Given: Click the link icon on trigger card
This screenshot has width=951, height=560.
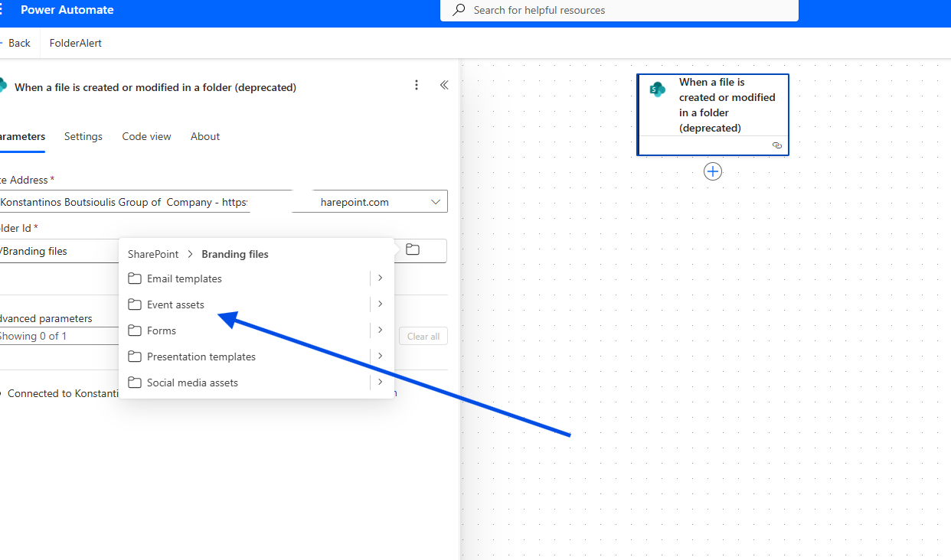Looking at the screenshot, I should pos(777,145).
